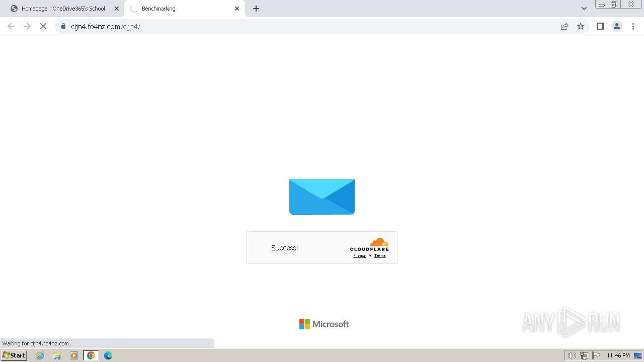View site information via the padlock icon
644x362 pixels.
[x=63, y=26]
